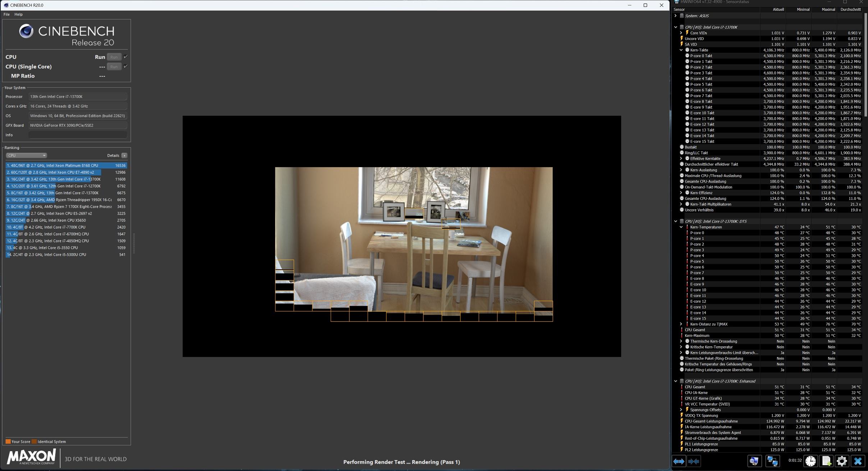Click the networked computers remote icon in HWiNFO
Viewport: 868px width, 471px height.
pos(772,461)
